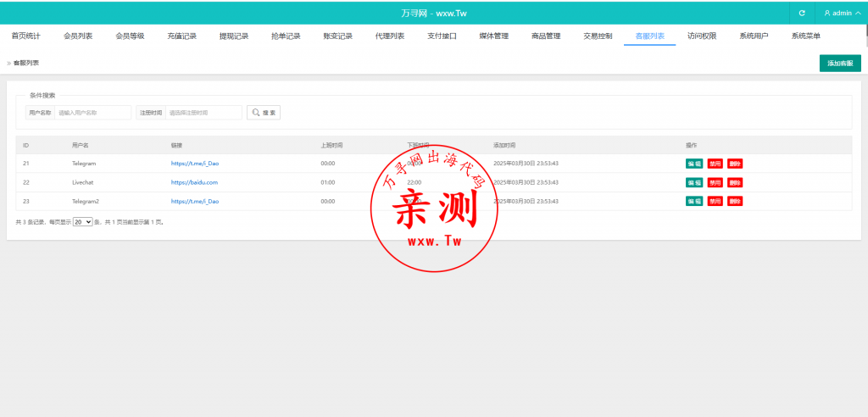Screen dimensions: 868x417
Task: Click username cell Telegram2
Action: (86, 201)
